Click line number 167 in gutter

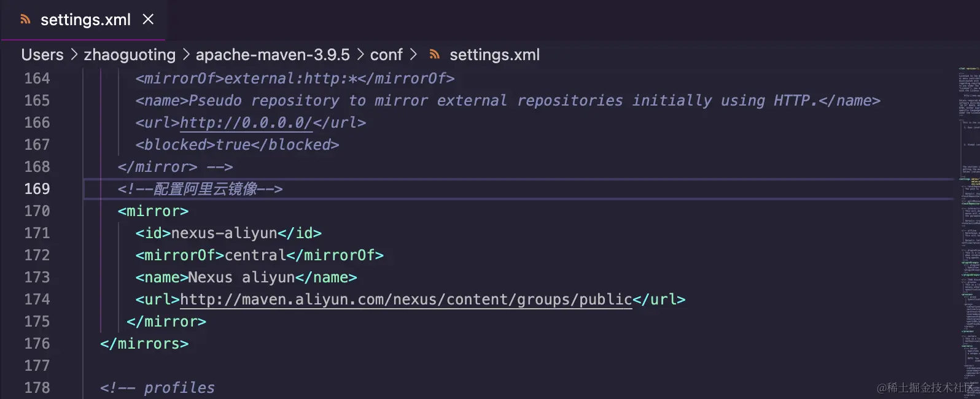[x=37, y=145]
